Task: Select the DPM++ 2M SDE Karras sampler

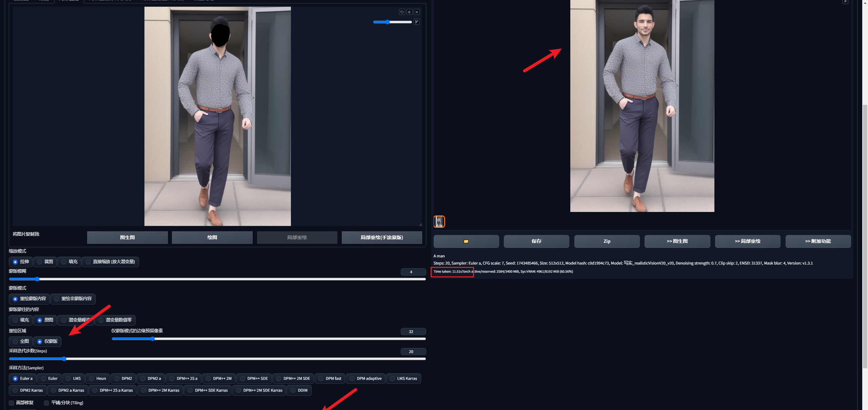Action: click(x=259, y=390)
